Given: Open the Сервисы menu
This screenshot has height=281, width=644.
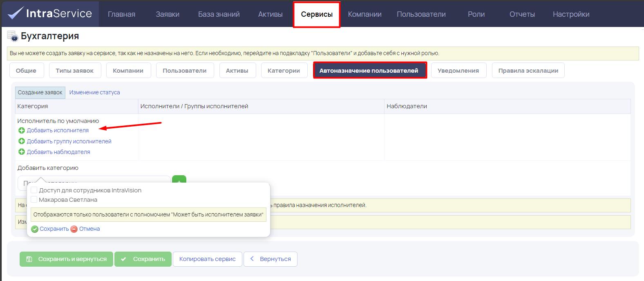Looking at the screenshot, I should (317, 15).
